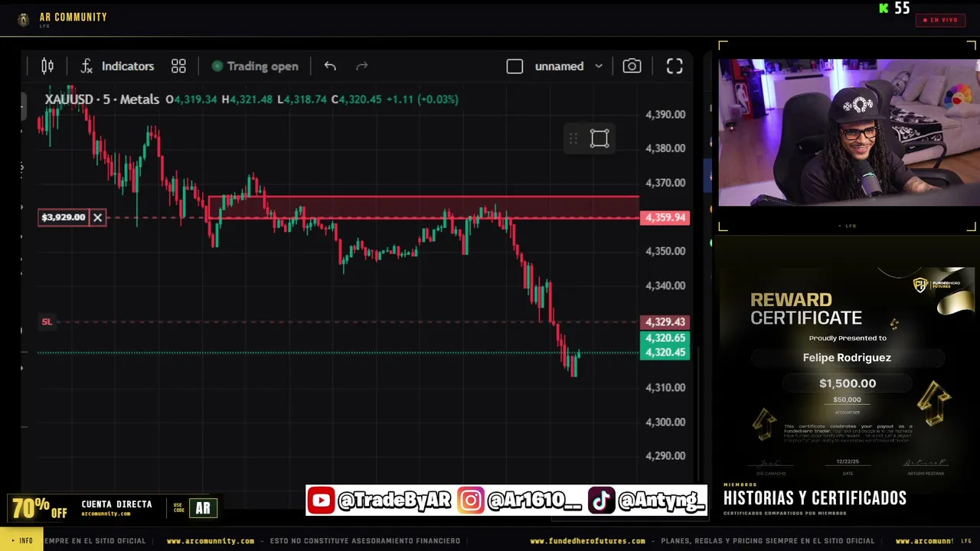Click the Felipe Rodriguez name
This screenshot has height=551, width=980.
[847, 357]
